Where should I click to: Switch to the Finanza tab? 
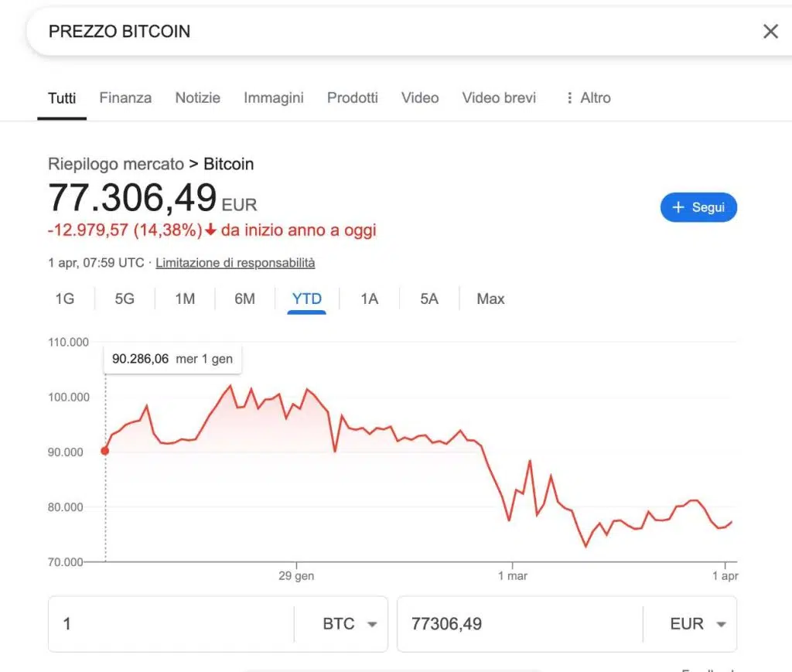(x=125, y=98)
